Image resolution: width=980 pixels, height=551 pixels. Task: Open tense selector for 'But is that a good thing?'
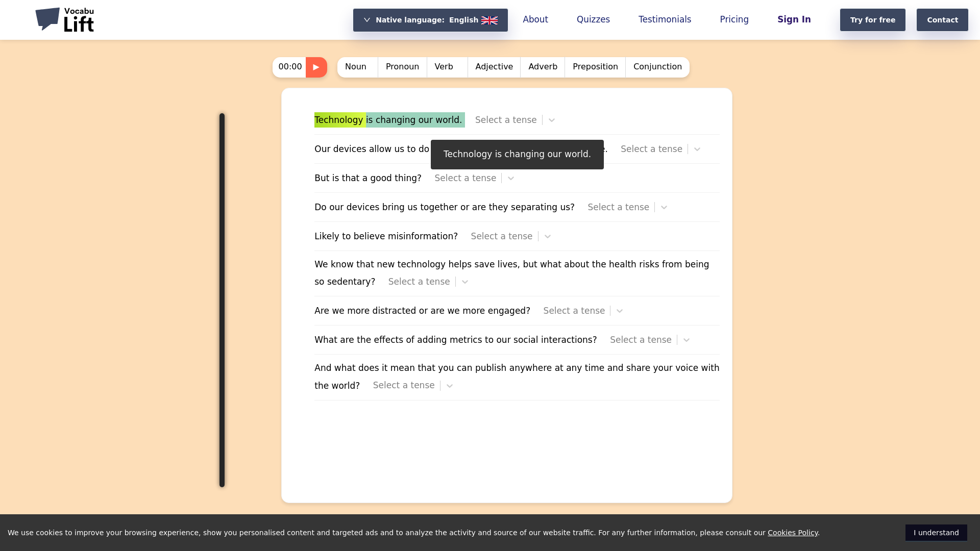coord(475,178)
